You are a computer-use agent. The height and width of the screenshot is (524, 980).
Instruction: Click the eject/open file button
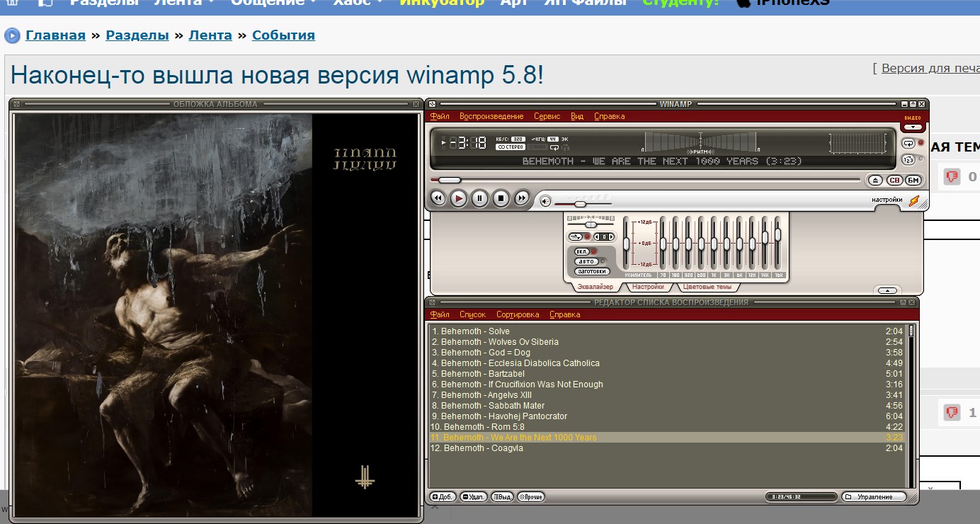[875, 180]
